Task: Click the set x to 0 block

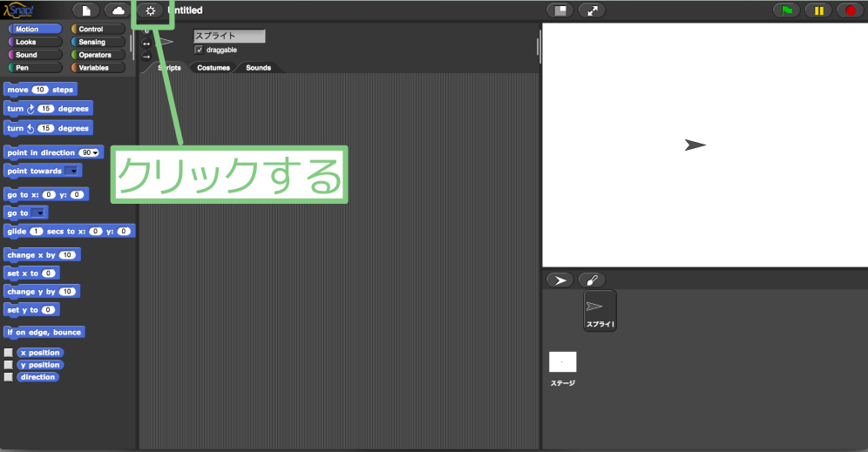Action: [x=31, y=273]
